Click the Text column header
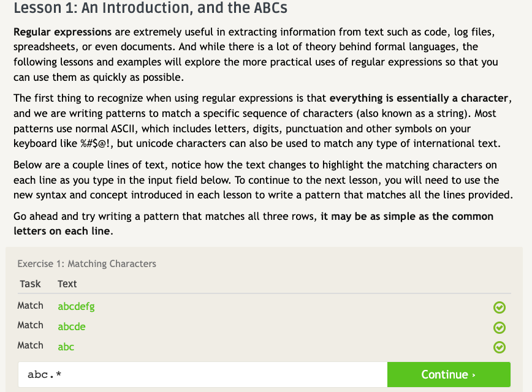The width and height of the screenshot is (532, 392). pyautogui.click(x=67, y=284)
